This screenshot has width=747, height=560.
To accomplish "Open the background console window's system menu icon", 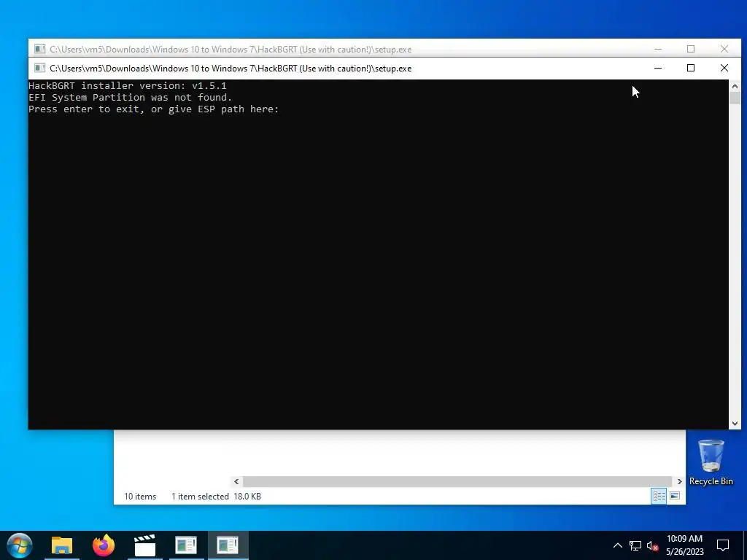I will 40,49.
